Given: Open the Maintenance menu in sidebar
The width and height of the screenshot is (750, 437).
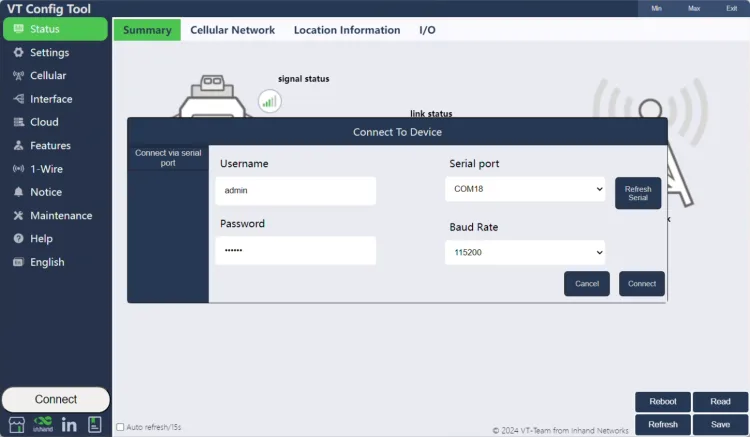Looking at the screenshot, I should pos(55,216).
